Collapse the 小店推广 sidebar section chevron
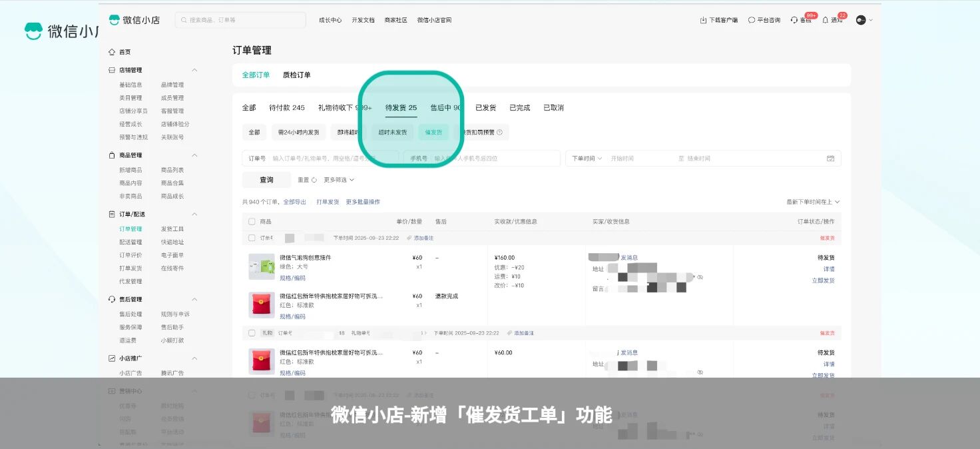980x449 pixels. coord(194,358)
